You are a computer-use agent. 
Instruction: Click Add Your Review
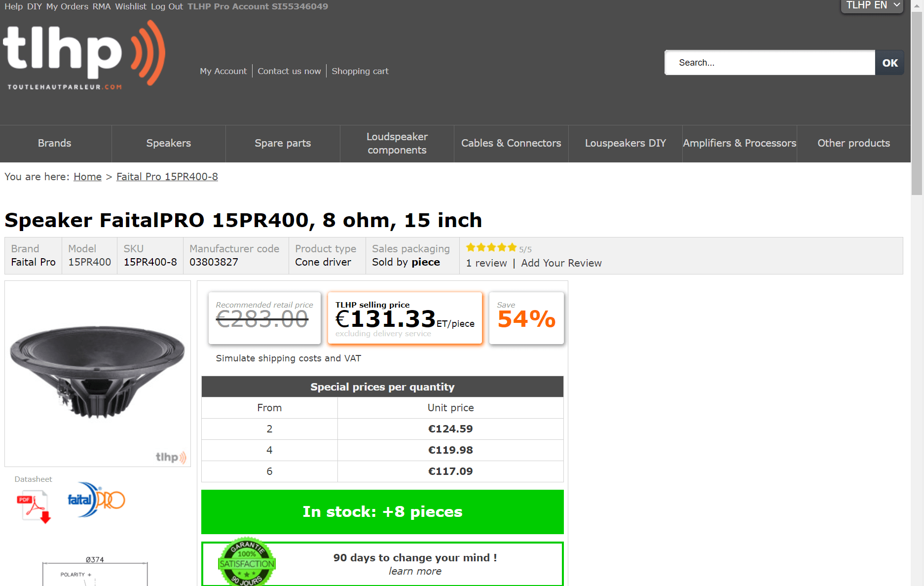click(561, 263)
